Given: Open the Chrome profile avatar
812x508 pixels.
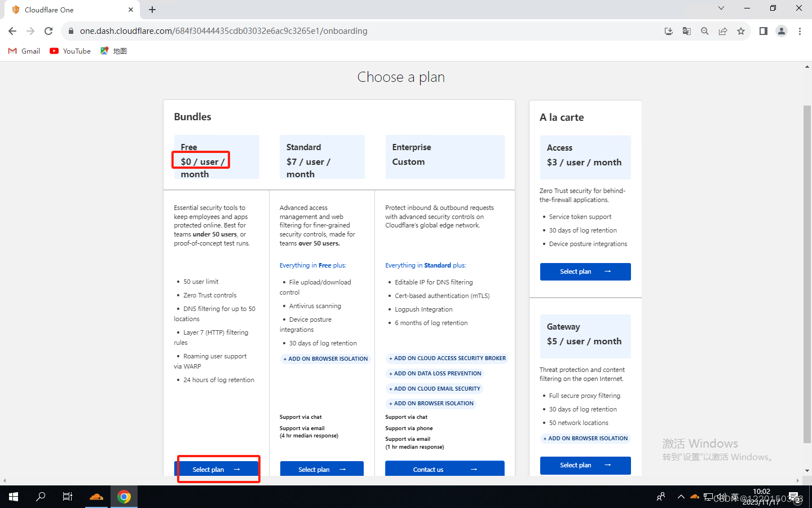Looking at the screenshot, I should coord(782,31).
